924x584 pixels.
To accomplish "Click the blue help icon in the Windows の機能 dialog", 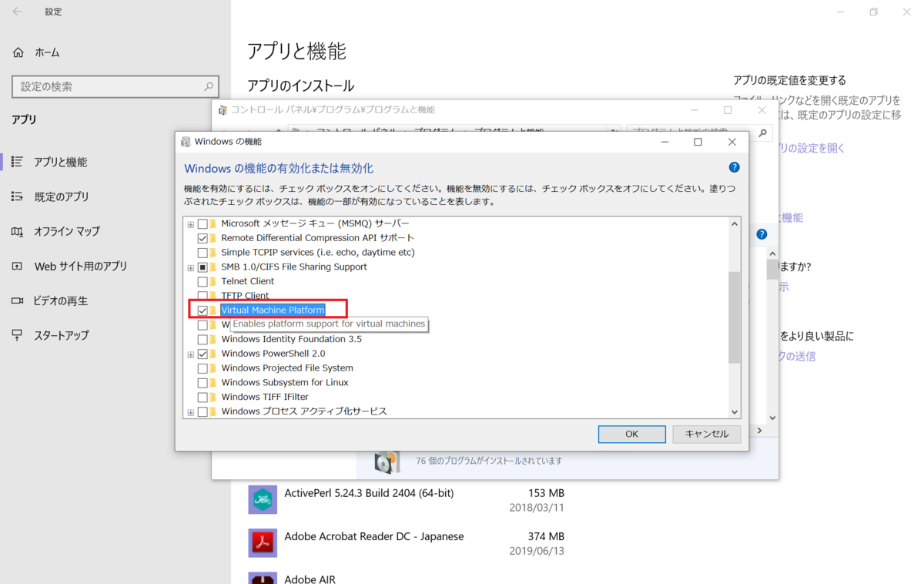I will click(734, 167).
